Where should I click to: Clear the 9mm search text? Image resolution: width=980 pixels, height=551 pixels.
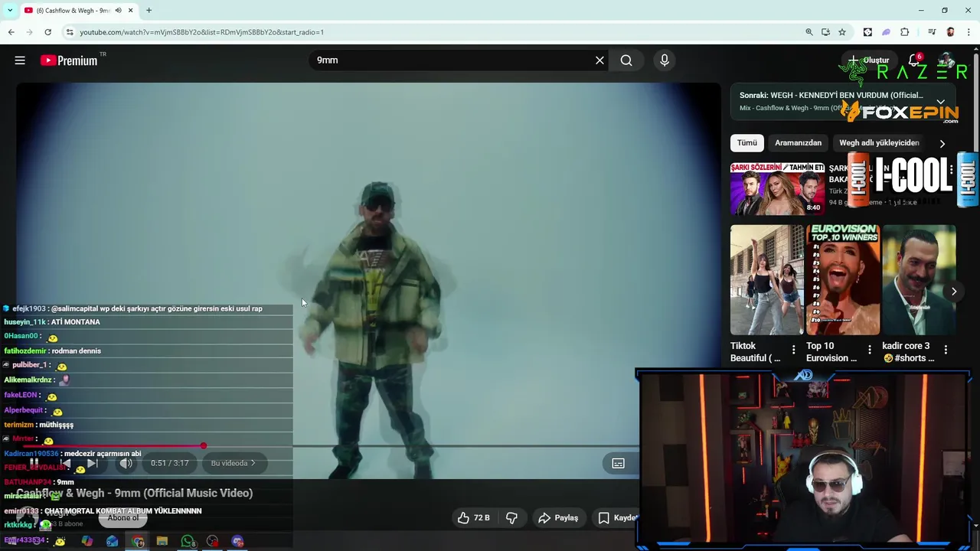pyautogui.click(x=599, y=60)
